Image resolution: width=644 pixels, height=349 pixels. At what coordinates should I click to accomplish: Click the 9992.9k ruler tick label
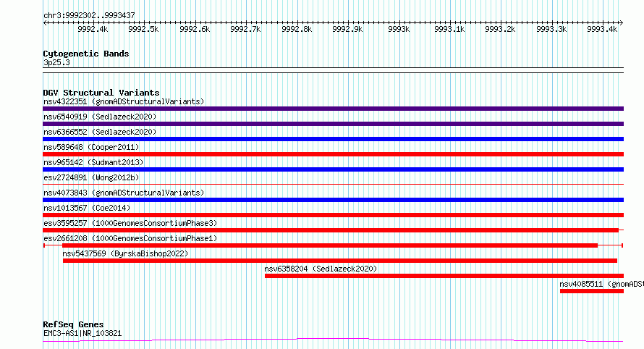pyautogui.click(x=347, y=29)
